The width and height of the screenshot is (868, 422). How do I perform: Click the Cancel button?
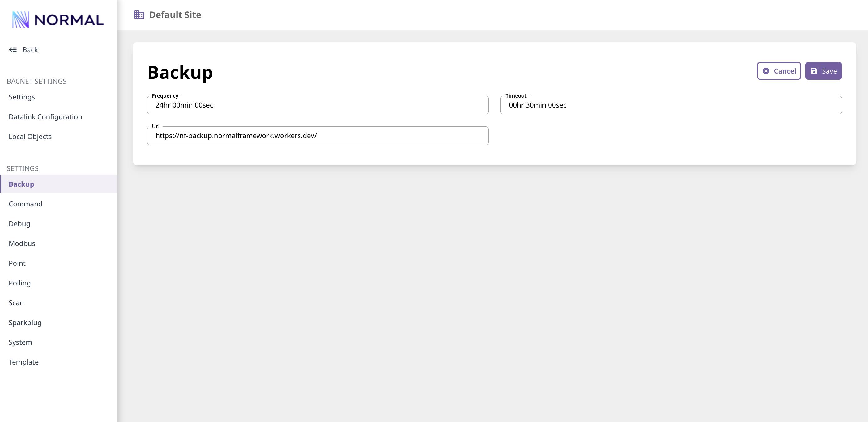(x=779, y=71)
